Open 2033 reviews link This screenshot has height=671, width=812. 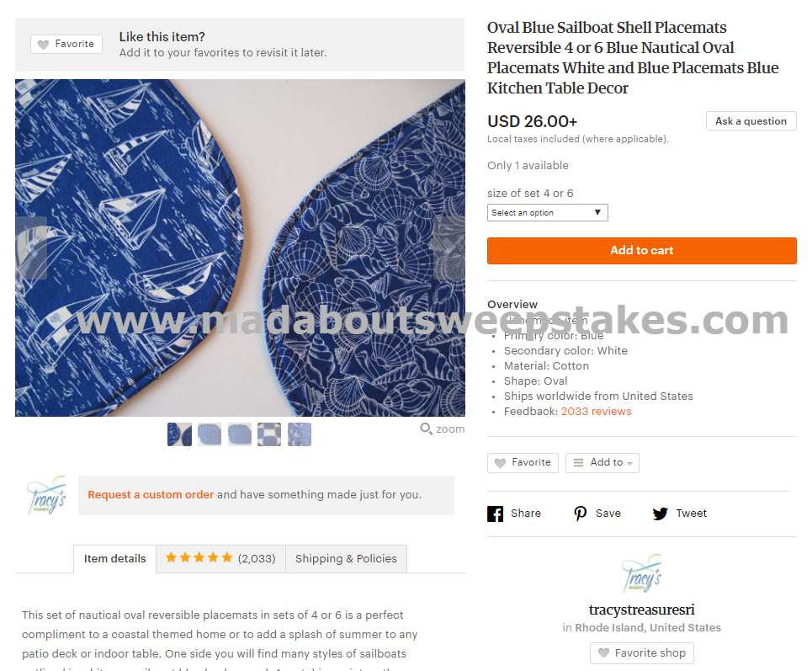point(596,412)
